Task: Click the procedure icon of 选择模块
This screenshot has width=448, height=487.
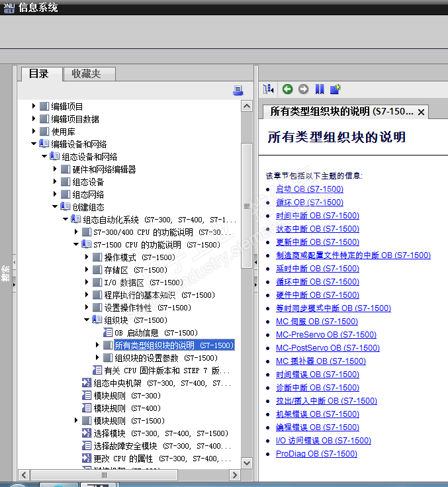Action: (x=87, y=433)
